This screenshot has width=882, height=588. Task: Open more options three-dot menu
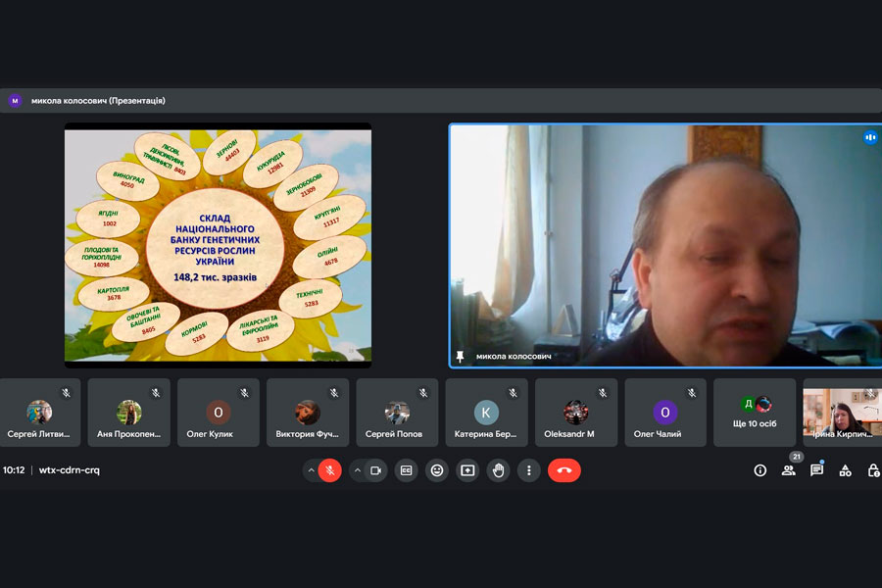tap(529, 470)
